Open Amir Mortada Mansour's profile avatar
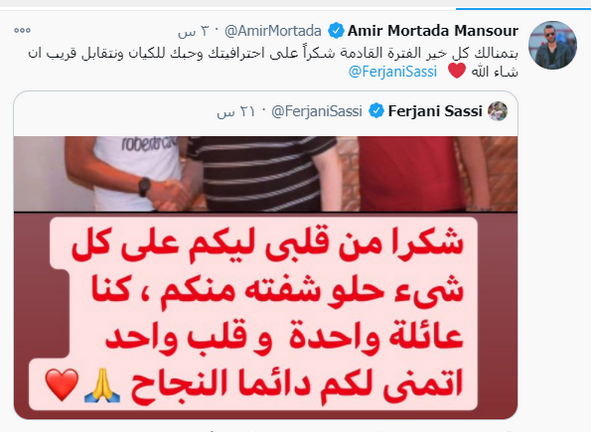Viewport: 591px width, 432px height. (553, 46)
